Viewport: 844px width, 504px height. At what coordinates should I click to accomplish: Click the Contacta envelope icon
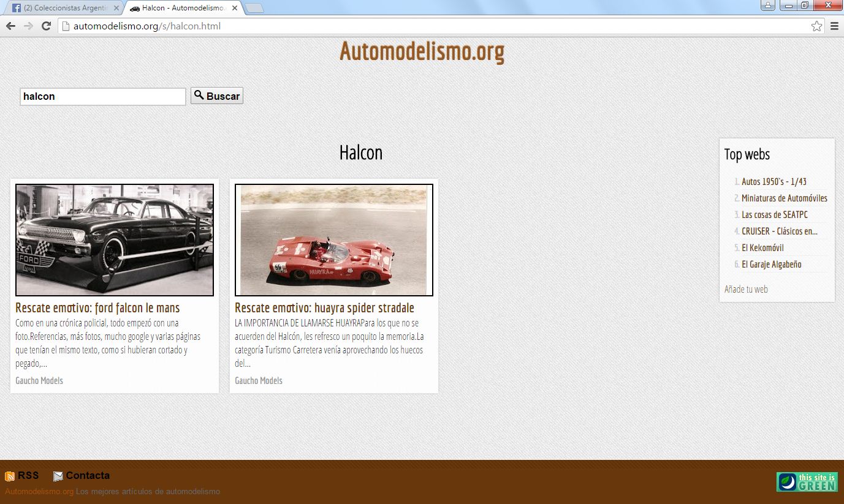58,476
